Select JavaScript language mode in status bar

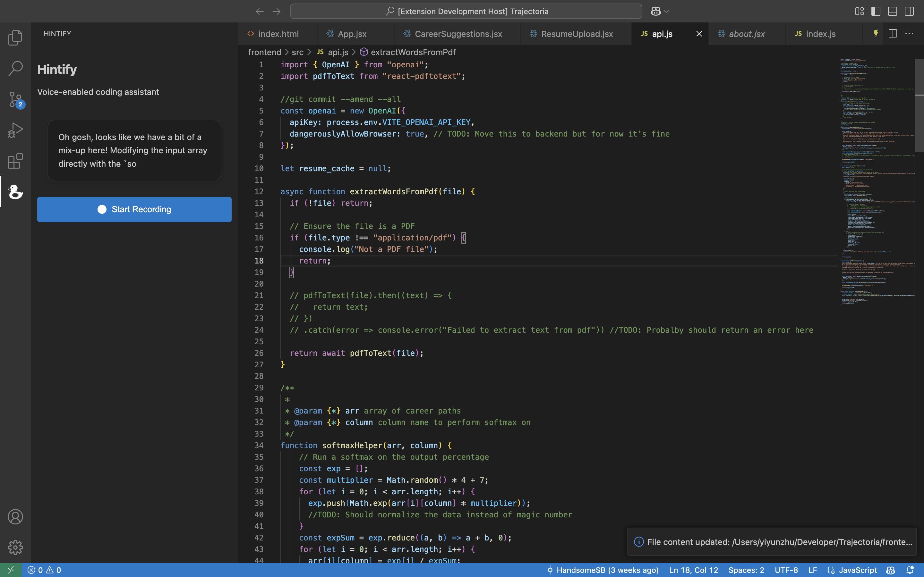pos(858,570)
